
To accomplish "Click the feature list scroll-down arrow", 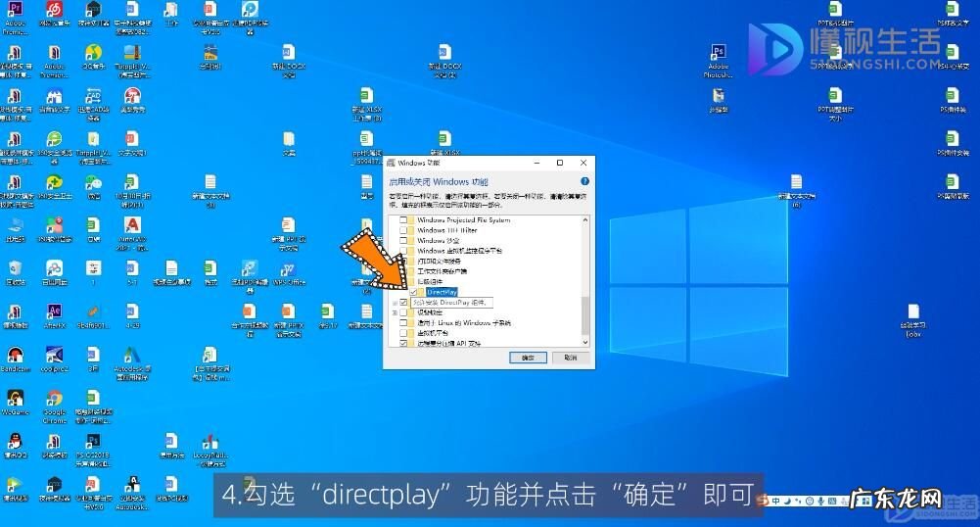I will (x=585, y=342).
